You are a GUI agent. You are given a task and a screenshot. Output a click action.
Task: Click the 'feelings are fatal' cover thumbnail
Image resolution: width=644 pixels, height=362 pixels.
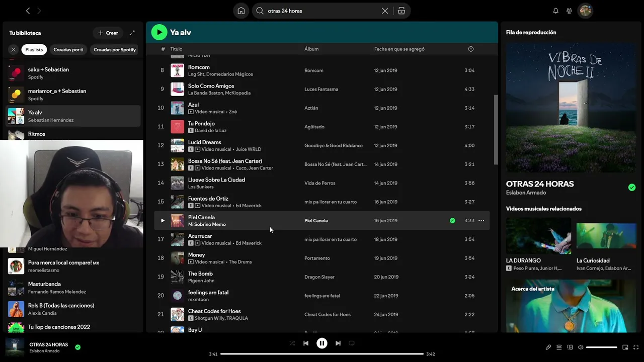coord(177,296)
